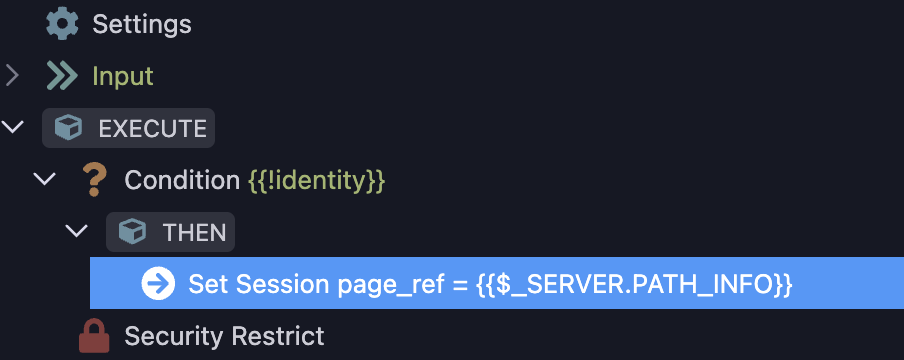Click the Security Restrict lock icon
The width and height of the screenshot is (904, 360).
[94, 336]
